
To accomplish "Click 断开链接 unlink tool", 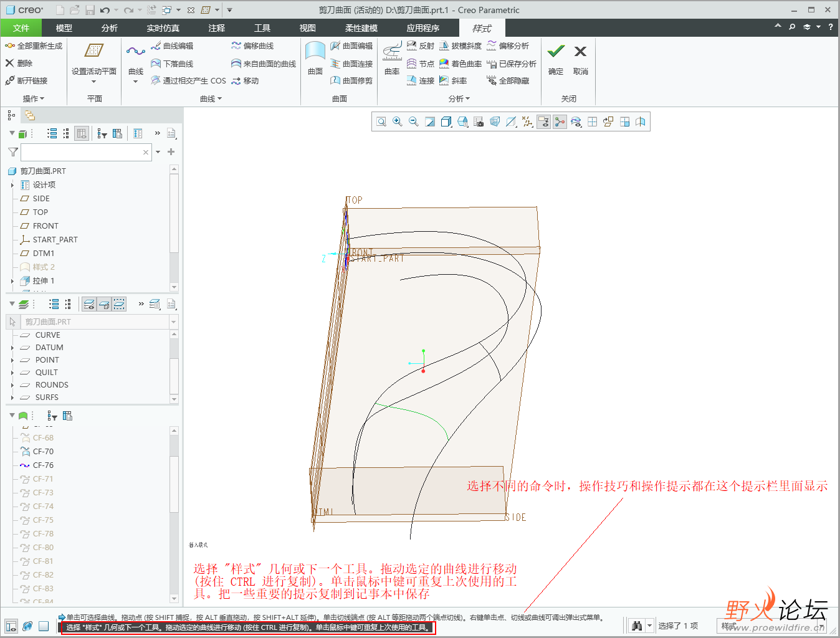I will [26, 80].
